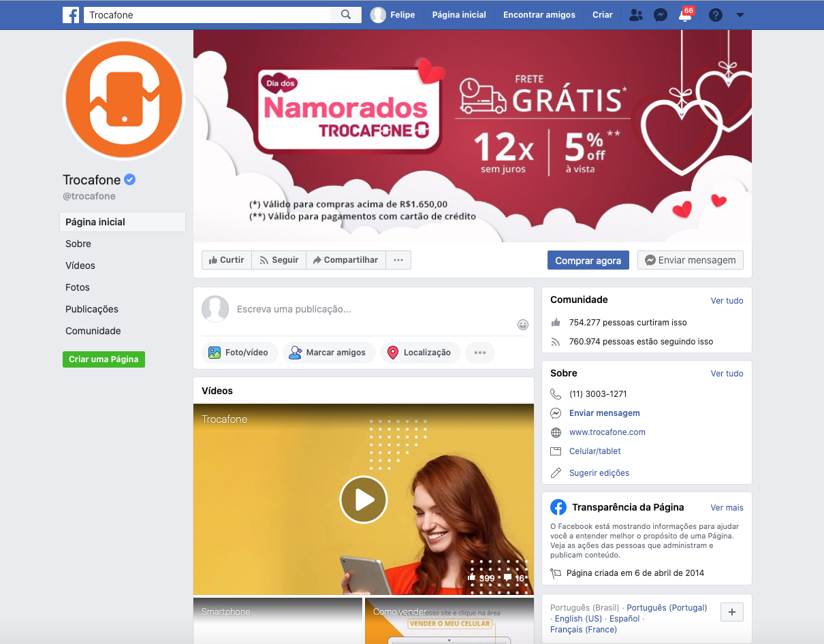
Task: Click the follow feed icon in Comunidade panel
Action: [x=556, y=342]
